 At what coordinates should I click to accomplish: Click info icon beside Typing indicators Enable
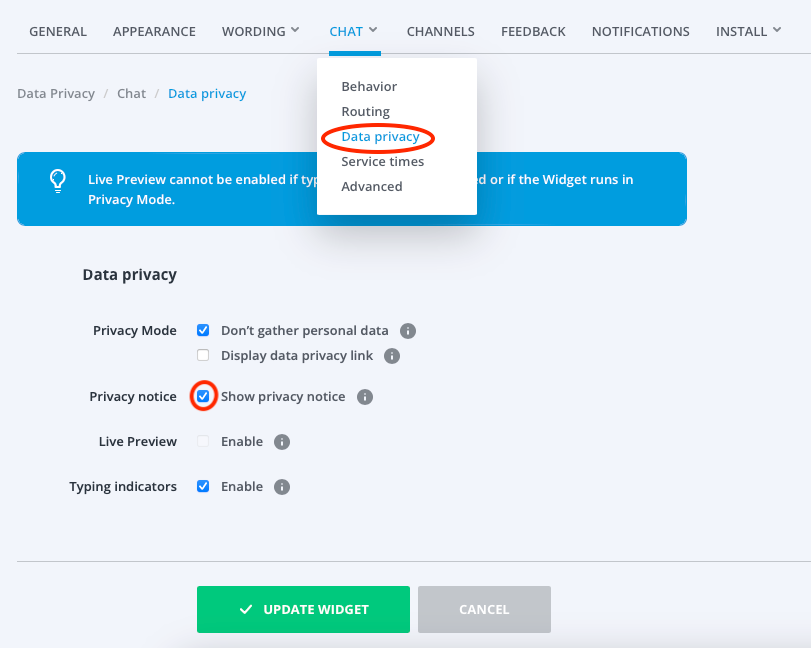click(x=281, y=487)
